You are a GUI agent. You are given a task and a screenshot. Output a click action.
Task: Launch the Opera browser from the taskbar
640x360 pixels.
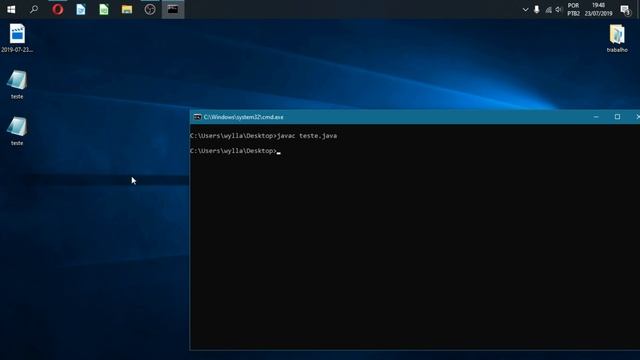58,9
